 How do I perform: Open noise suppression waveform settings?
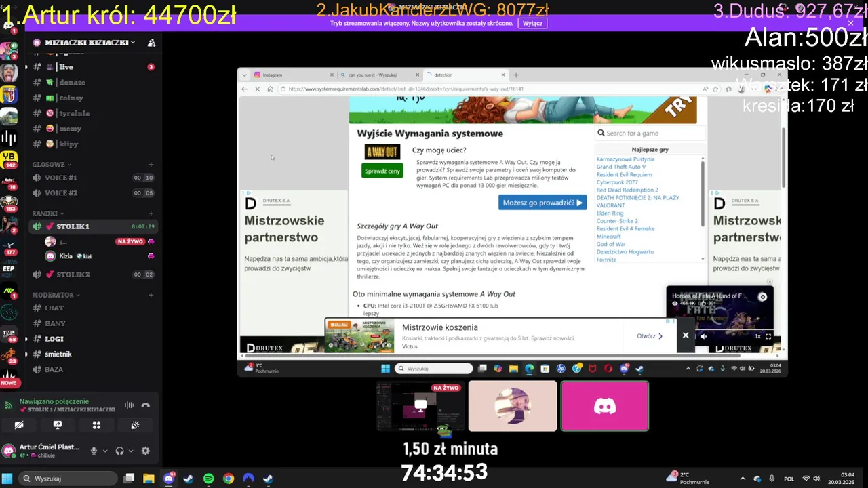[x=129, y=405]
